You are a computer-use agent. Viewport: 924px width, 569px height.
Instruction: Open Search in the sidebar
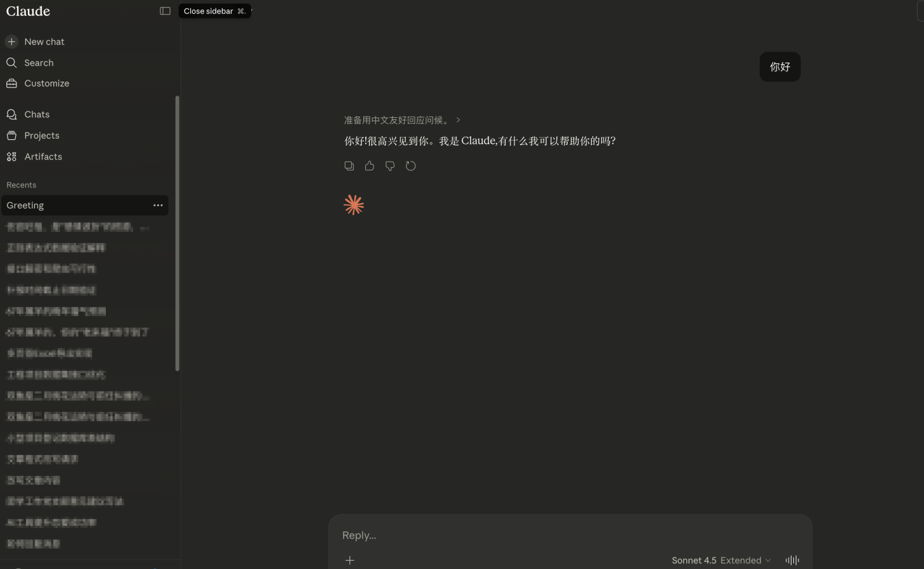(x=39, y=63)
